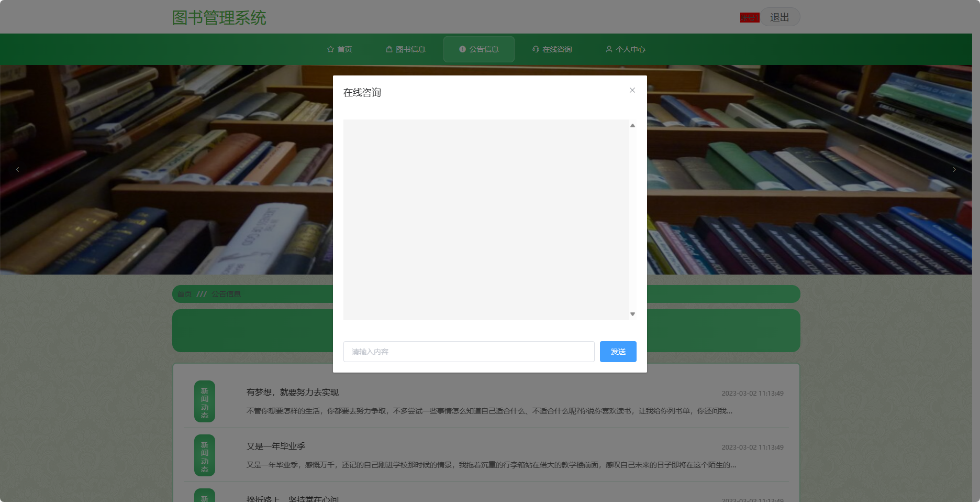Click the bag icon beside 图书信息

point(389,49)
